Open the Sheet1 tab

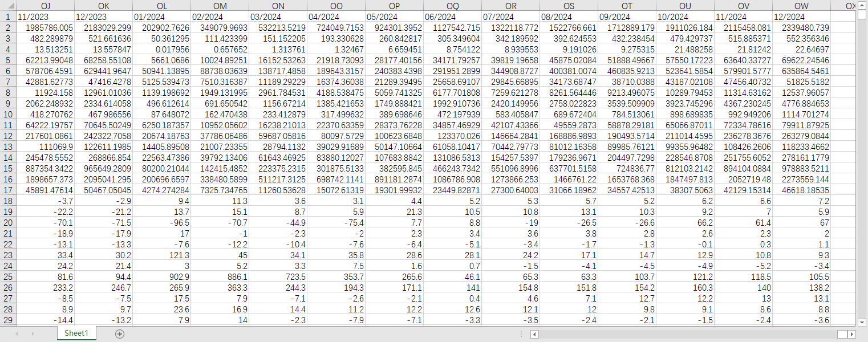coord(76,333)
